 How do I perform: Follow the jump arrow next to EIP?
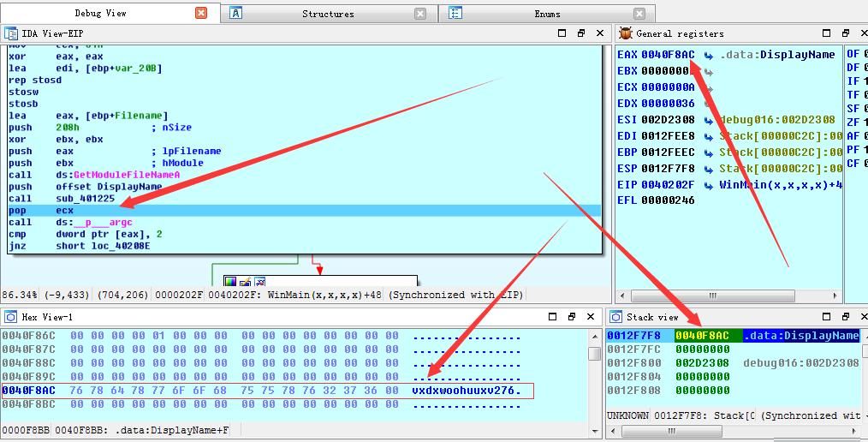tap(709, 185)
